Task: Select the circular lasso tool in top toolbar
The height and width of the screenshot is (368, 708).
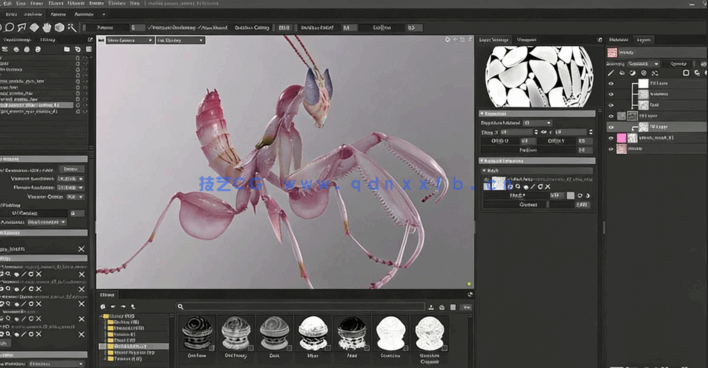Action: pyautogui.click(x=9, y=28)
